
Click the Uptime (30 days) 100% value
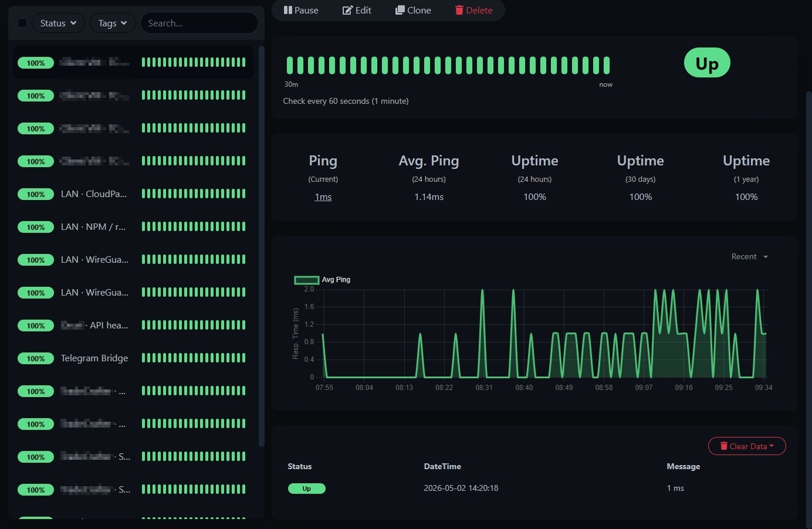pyautogui.click(x=641, y=197)
